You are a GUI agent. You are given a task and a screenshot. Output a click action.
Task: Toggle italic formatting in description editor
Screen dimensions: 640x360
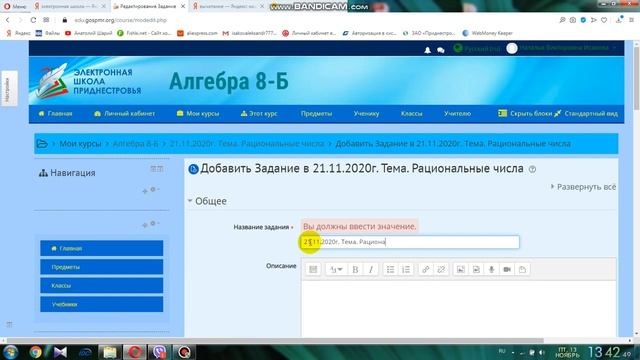coord(371,269)
